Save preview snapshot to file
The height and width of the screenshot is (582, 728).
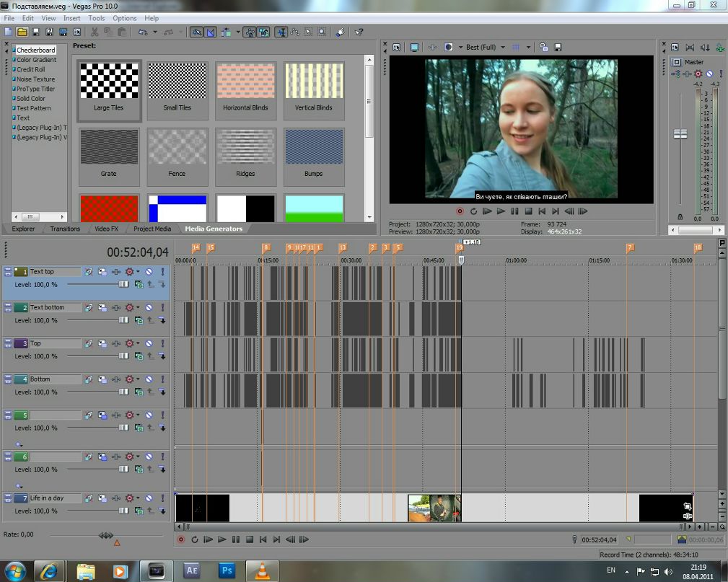[558, 48]
